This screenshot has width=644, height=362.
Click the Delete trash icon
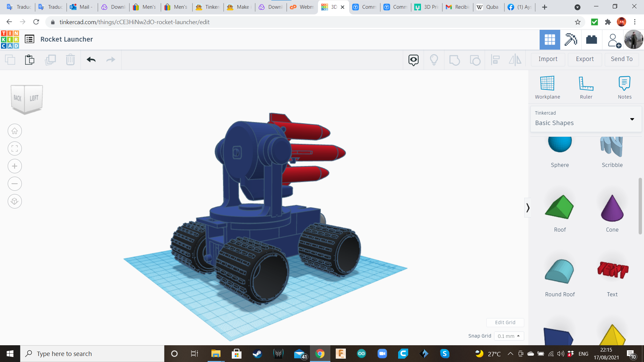pos(70,59)
